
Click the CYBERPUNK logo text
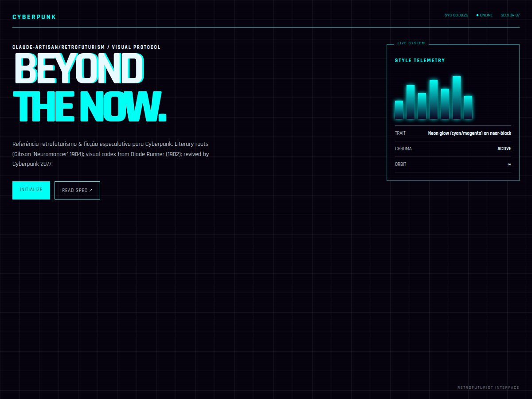pos(34,17)
